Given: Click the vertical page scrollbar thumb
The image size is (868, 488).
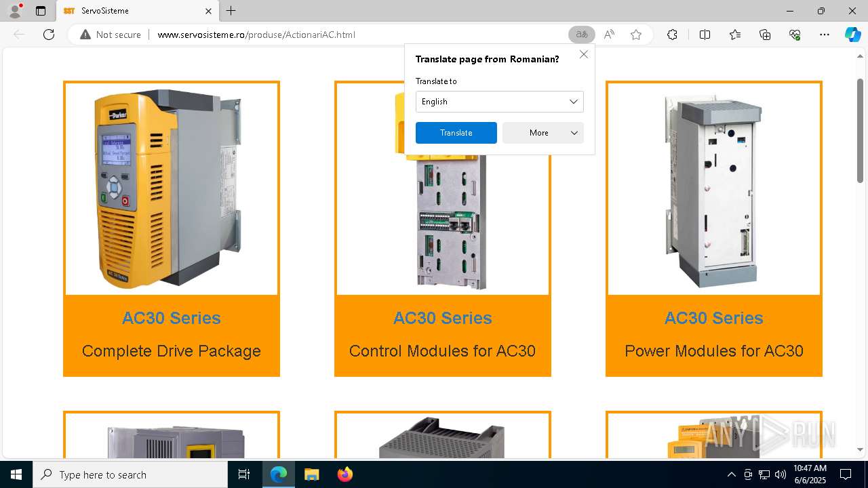Looking at the screenshot, I should click(x=861, y=130).
